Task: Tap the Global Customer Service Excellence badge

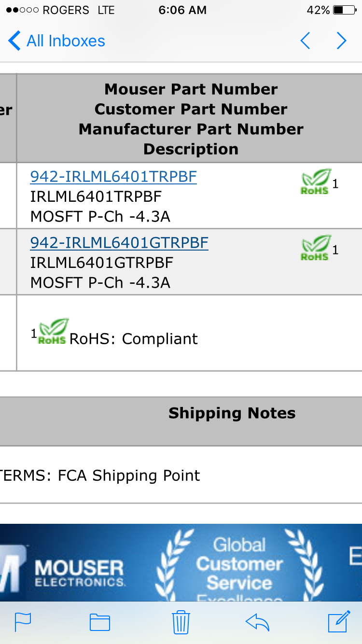Action: tap(239, 566)
